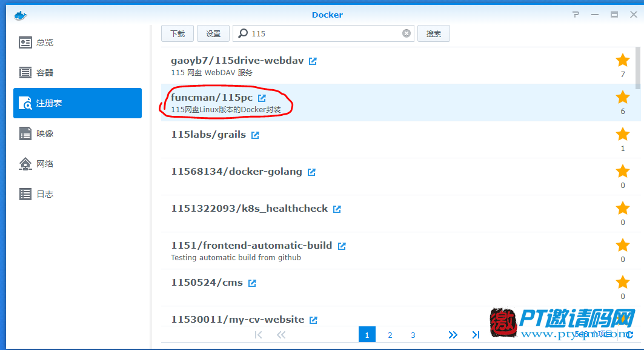Click the star icon for 11568134/docker-golang

click(x=623, y=172)
